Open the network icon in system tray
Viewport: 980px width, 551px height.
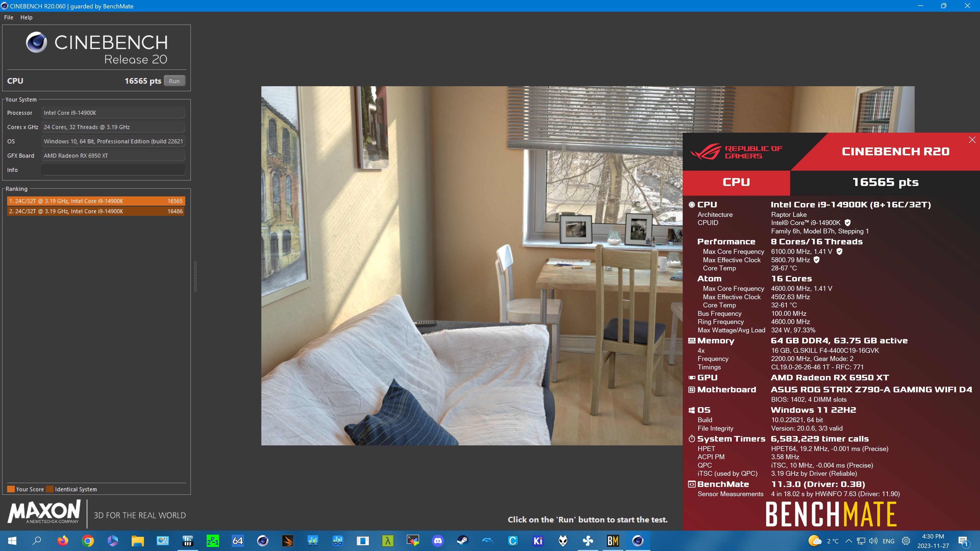point(861,541)
